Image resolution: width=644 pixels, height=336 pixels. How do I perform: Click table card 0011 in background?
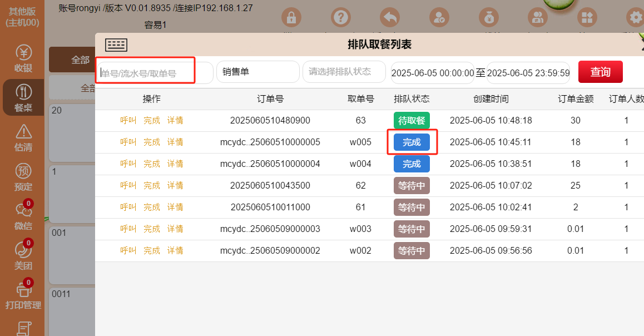coord(72,312)
